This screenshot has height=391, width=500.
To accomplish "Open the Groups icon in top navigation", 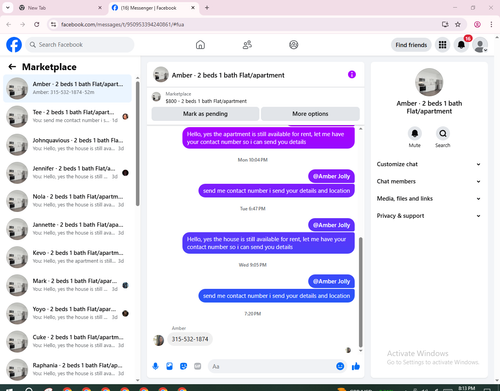I will point(294,45).
